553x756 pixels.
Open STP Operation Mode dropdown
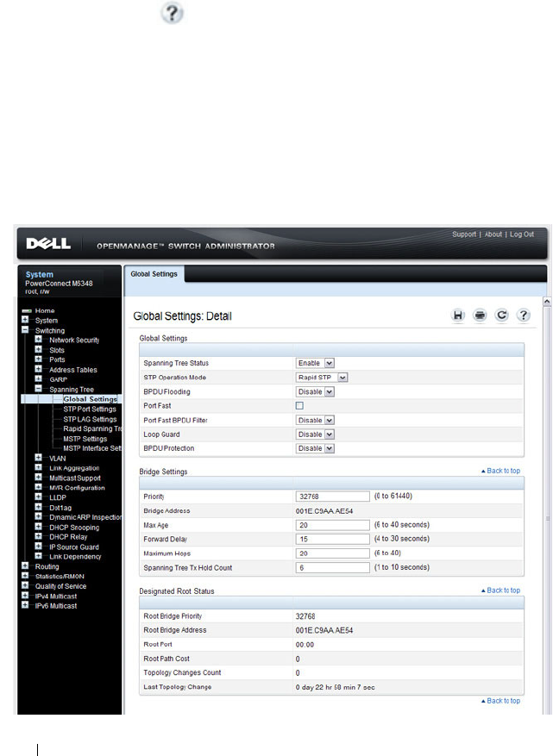coord(322,378)
